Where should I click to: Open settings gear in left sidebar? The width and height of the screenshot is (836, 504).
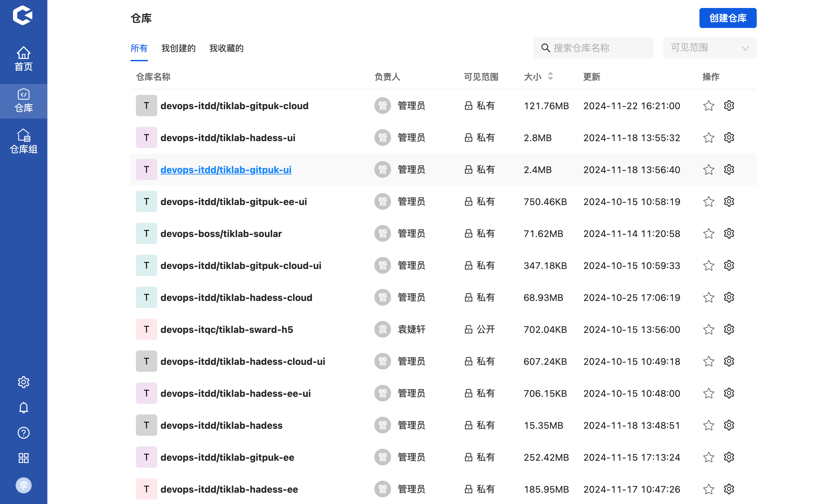coord(23,382)
